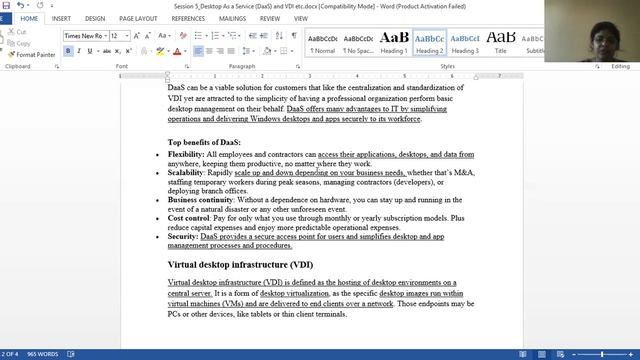
Task: Clear all formatting from selection
Action: click(183, 36)
